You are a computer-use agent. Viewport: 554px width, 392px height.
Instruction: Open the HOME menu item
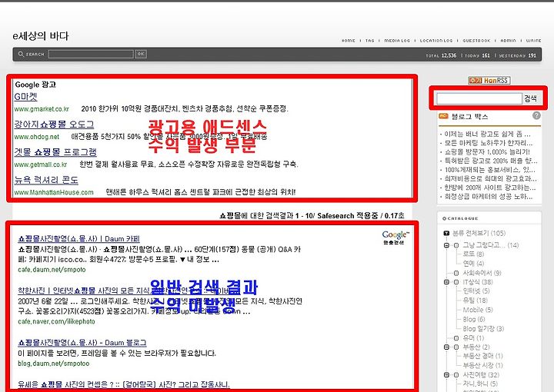coord(349,41)
